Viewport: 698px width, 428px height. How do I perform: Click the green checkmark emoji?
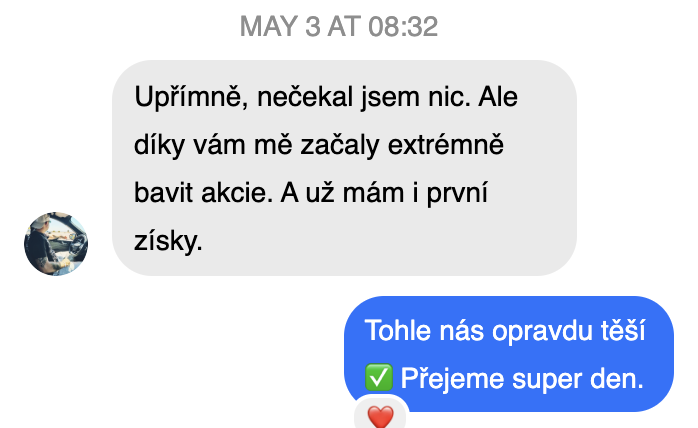click(x=379, y=377)
